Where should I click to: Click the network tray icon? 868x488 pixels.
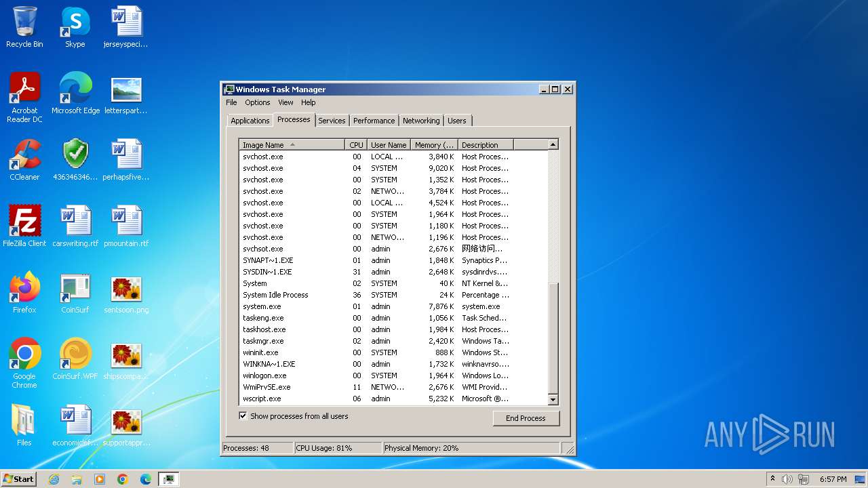[x=804, y=479]
